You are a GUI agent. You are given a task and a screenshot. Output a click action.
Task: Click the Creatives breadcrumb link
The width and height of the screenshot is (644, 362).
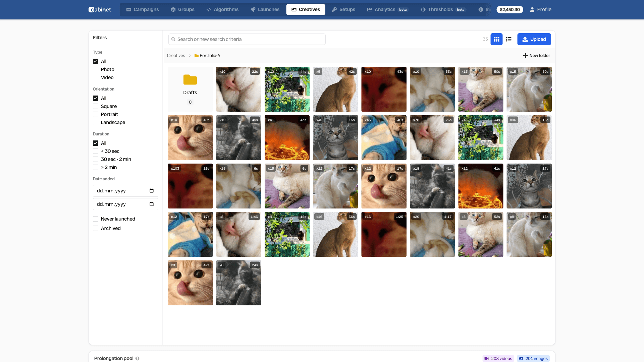coord(176,56)
